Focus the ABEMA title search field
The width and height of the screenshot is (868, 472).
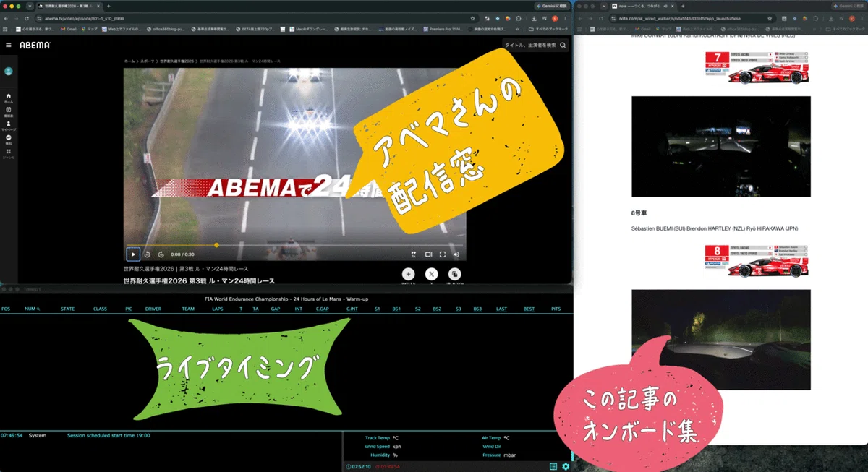[529, 45]
